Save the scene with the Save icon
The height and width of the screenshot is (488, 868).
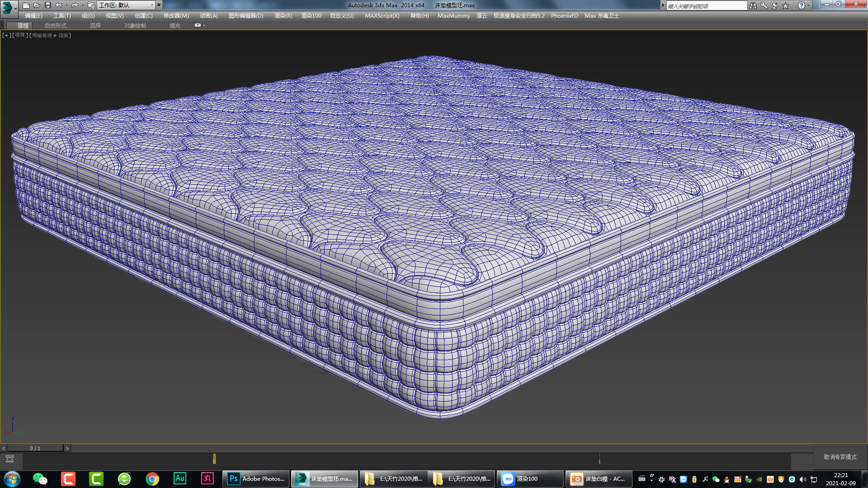[x=48, y=5]
